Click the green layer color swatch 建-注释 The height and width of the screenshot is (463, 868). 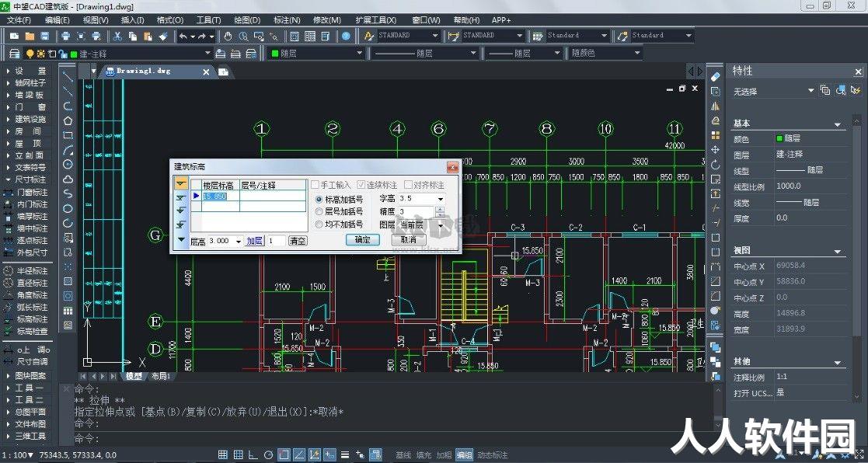[73, 54]
